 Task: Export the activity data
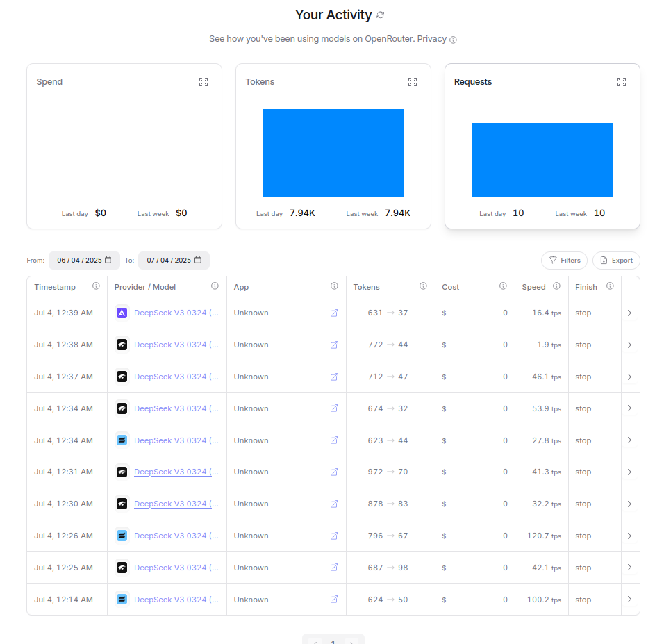(616, 260)
